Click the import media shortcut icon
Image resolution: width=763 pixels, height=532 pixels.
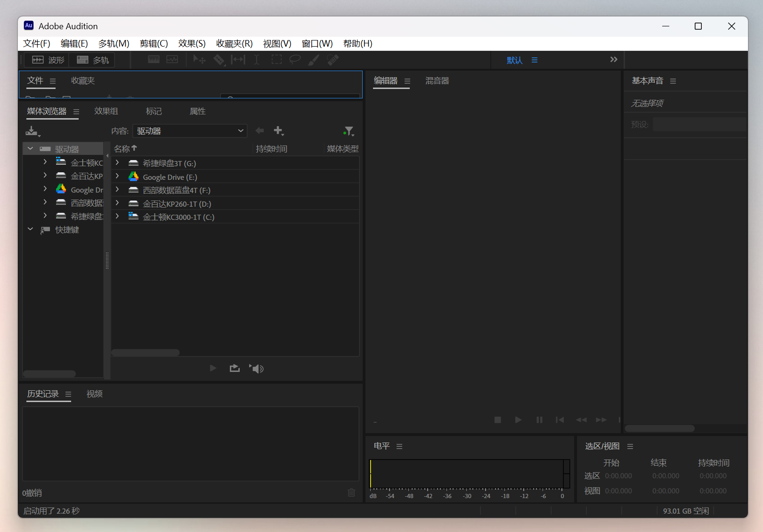tap(32, 131)
